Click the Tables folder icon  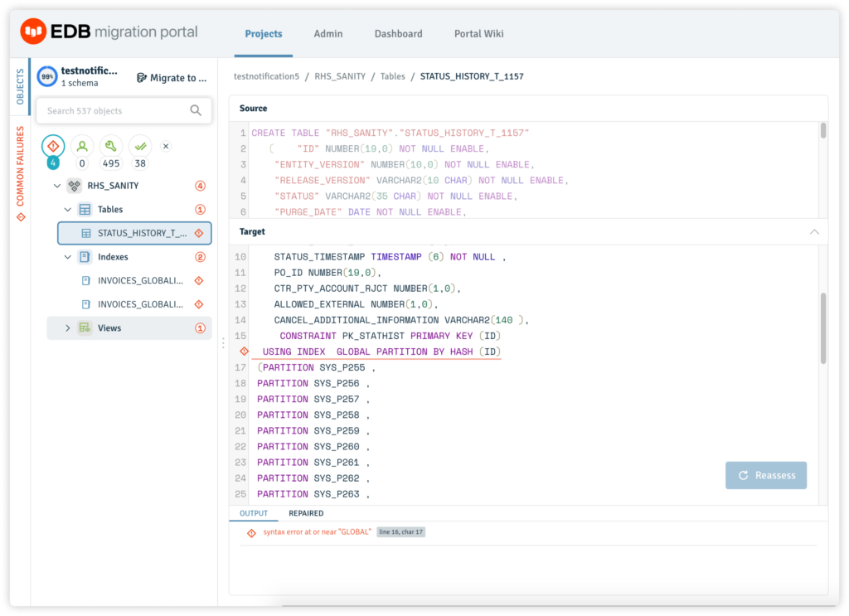pyautogui.click(x=85, y=210)
